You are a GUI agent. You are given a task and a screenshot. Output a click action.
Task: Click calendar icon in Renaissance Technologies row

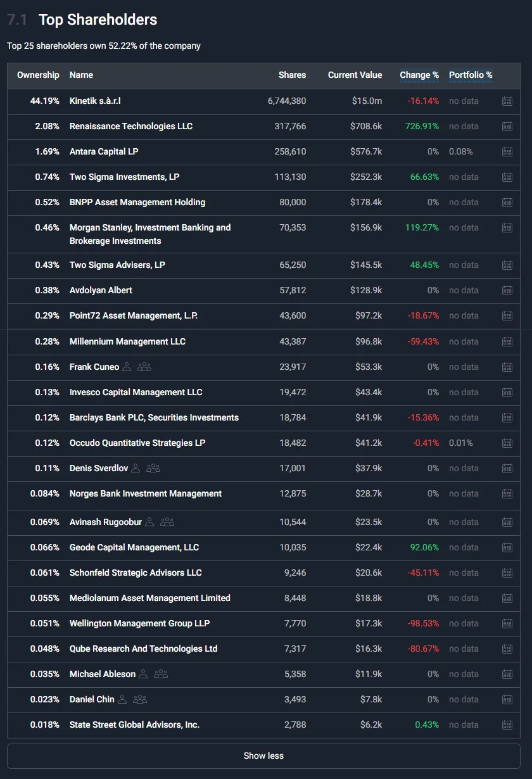pos(507,126)
